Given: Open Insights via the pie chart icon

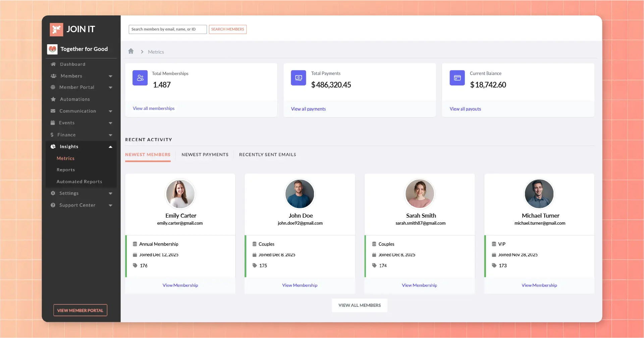Looking at the screenshot, I should point(53,147).
